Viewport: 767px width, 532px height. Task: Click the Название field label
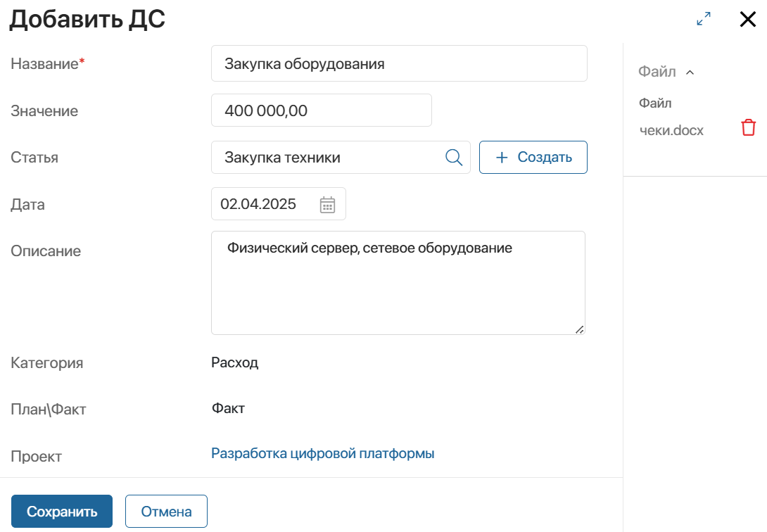[x=44, y=64]
